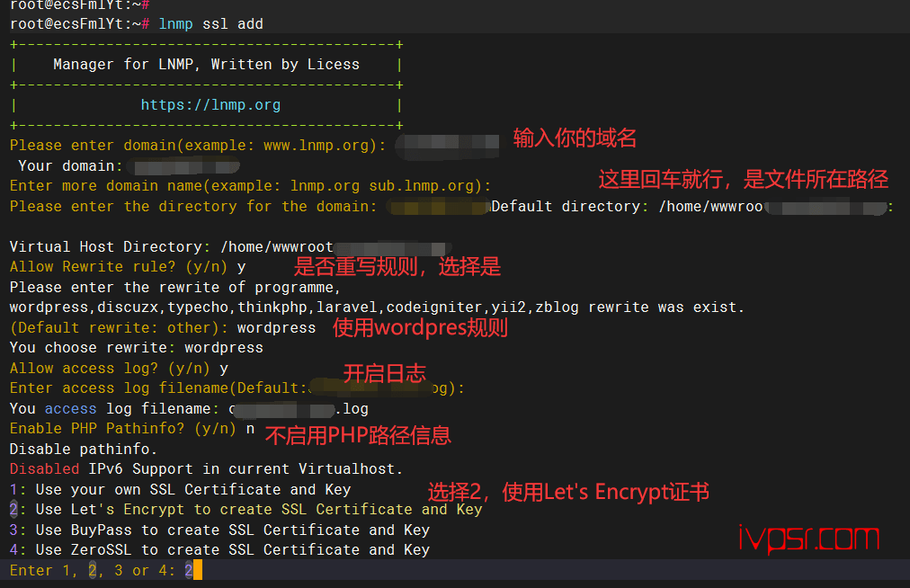Viewport: 910px width, 588px height.
Task: Select option 1 own SSL Certificate line
Action: click(x=181, y=490)
